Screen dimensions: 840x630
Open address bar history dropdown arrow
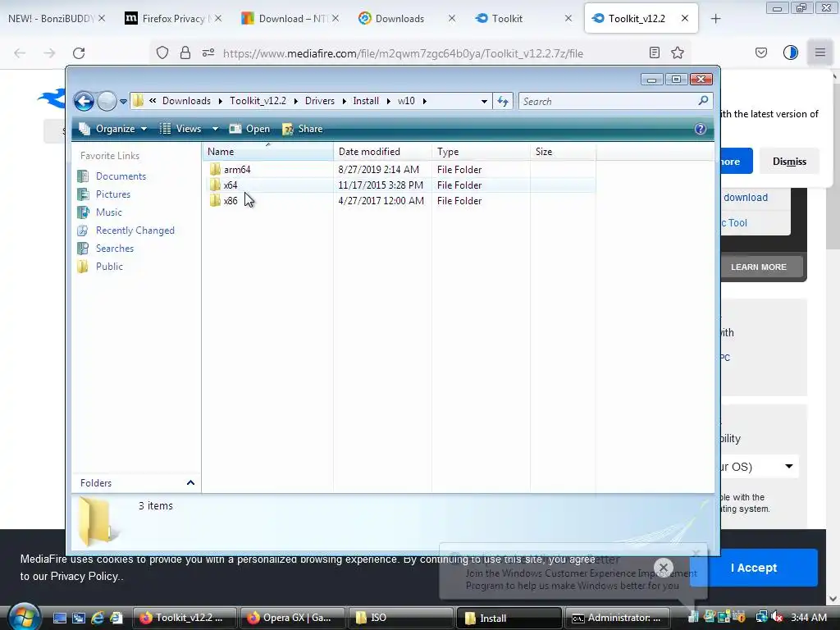coord(484,101)
